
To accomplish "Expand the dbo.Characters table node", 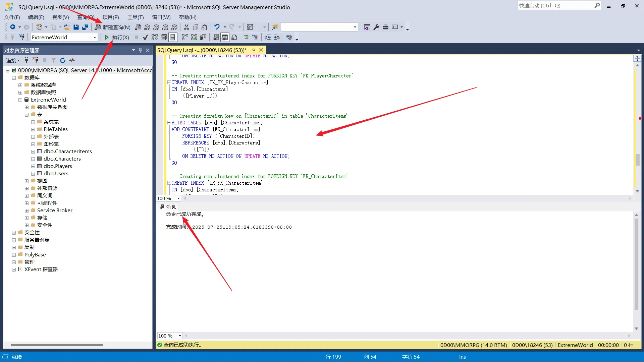I will coord(33,159).
